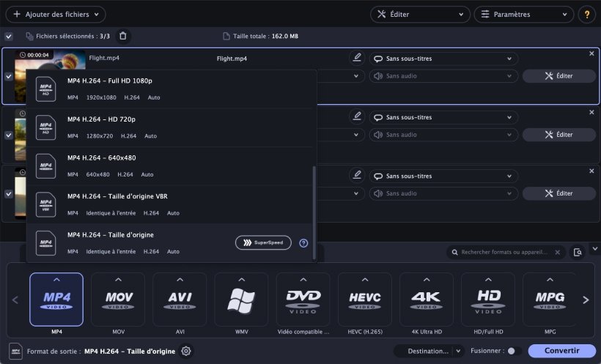Image resolution: width=601 pixels, height=364 pixels.
Task: Clear the format search field
Action: coord(558,252)
